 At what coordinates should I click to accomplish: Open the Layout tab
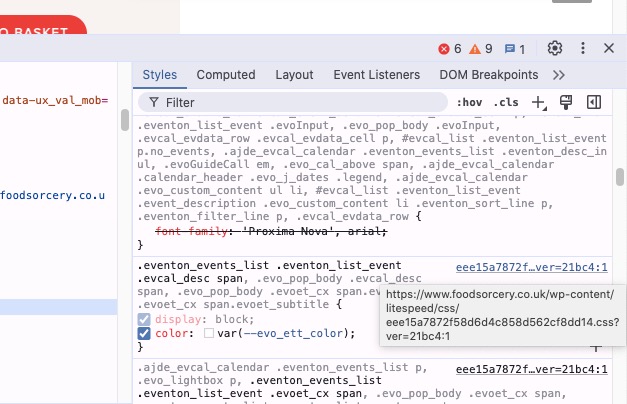(x=294, y=75)
